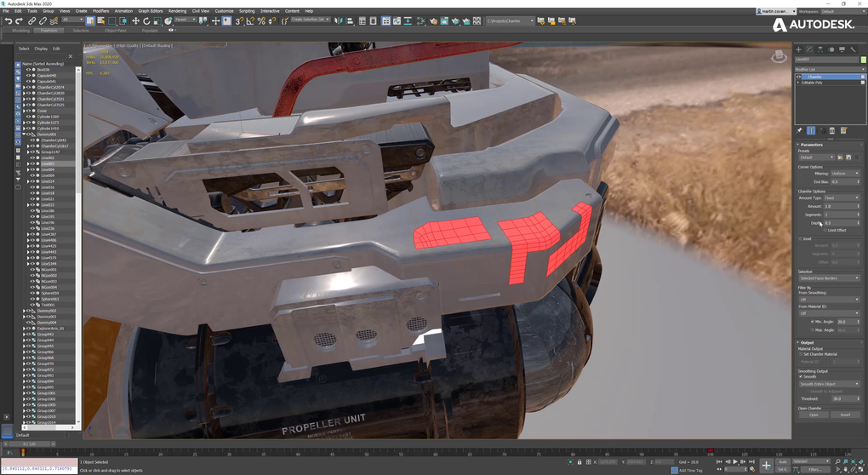Click the object color swatch beside name field
This screenshot has width=868, height=475.
coord(863,60)
